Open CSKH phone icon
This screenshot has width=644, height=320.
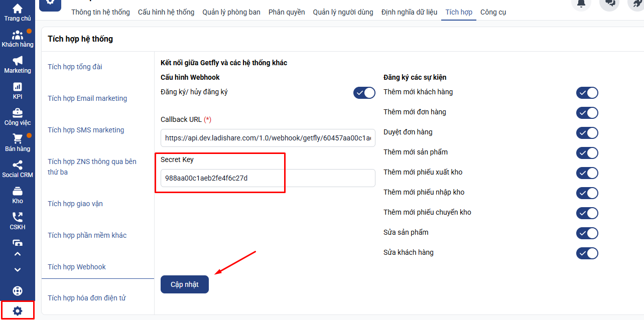tap(18, 221)
